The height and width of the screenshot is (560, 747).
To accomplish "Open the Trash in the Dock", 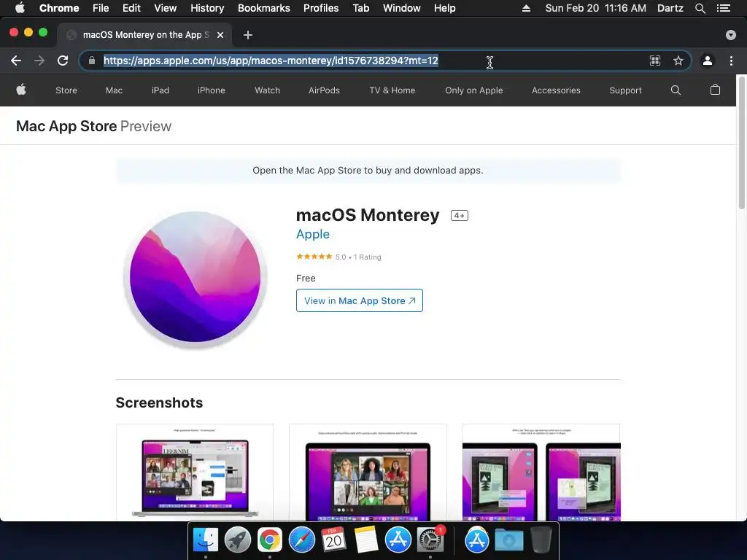I will coord(541,540).
